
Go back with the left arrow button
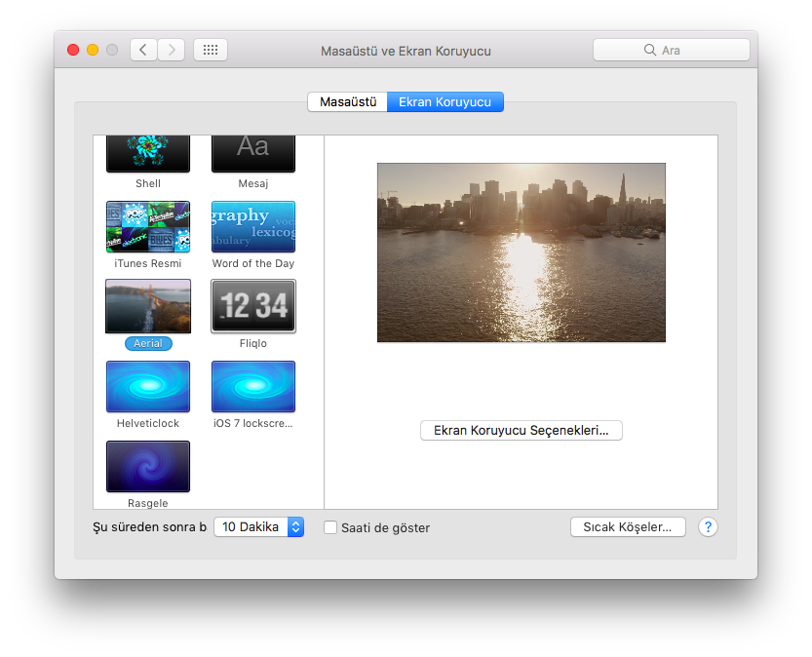(143, 50)
